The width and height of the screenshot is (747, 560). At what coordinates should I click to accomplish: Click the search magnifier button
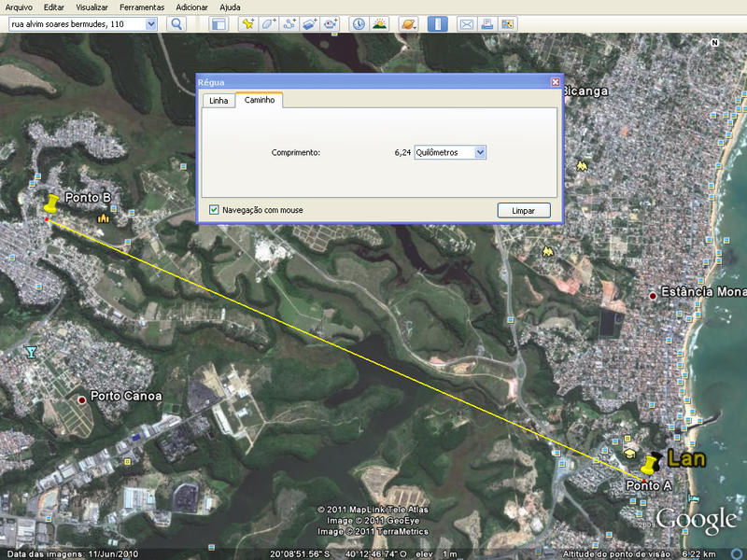(x=176, y=24)
